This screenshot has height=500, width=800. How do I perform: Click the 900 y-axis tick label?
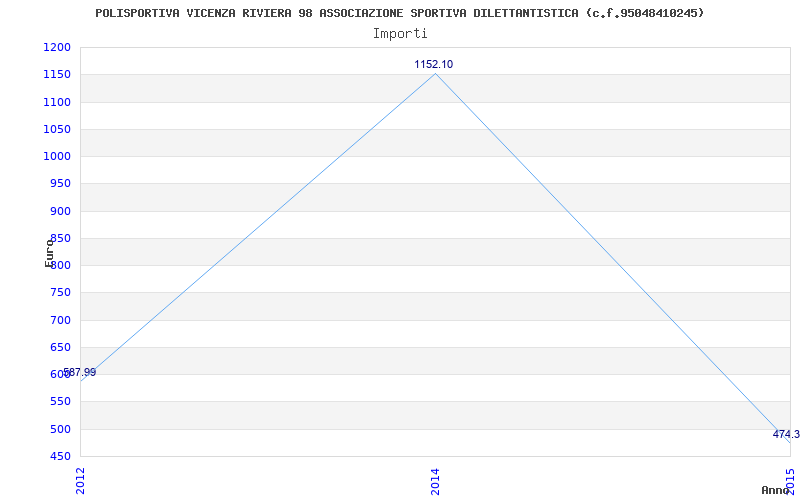pos(60,211)
